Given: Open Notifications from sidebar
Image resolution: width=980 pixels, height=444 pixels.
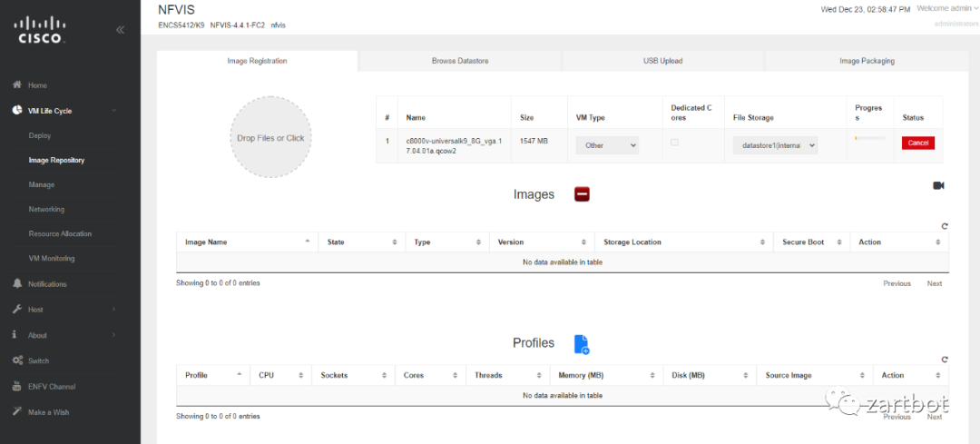Looking at the screenshot, I should (47, 284).
